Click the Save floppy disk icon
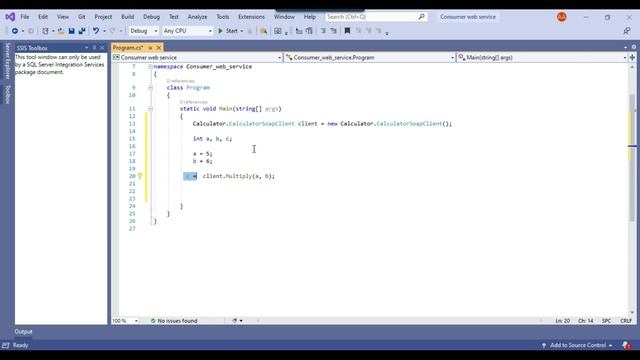The height and width of the screenshot is (360, 640). (71, 31)
